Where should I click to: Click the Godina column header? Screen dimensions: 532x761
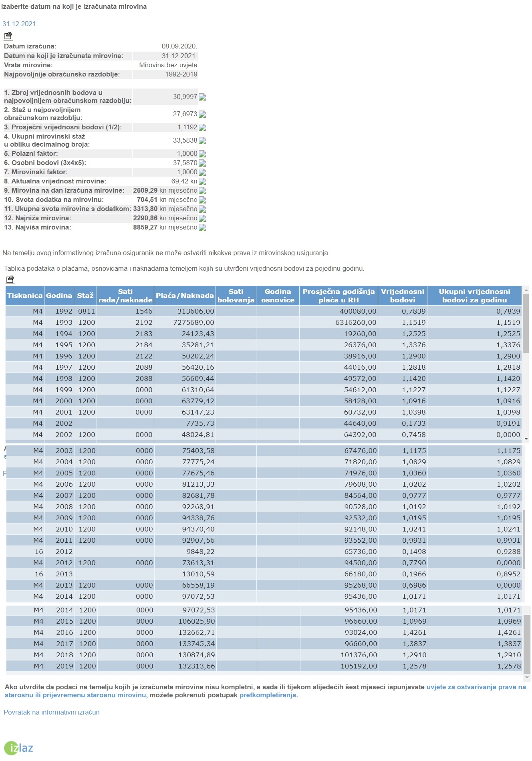pos(59,296)
